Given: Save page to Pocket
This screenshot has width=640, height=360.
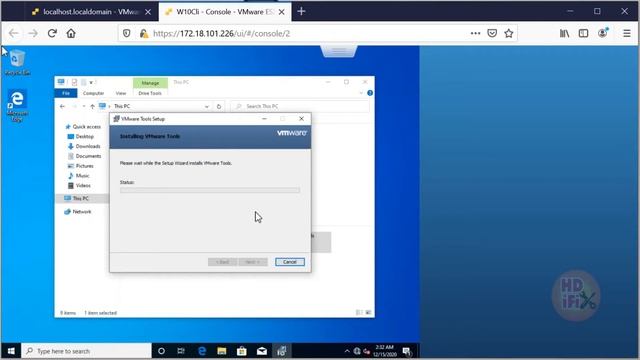Looking at the screenshot, I should pyautogui.click(x=492, y=33).
